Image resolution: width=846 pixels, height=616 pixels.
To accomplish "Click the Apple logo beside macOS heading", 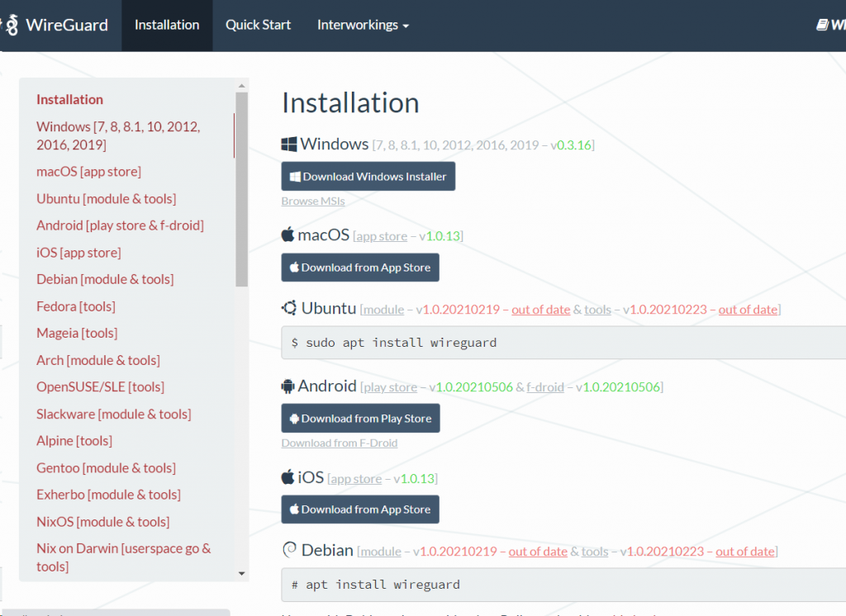I will coord(288,235).
